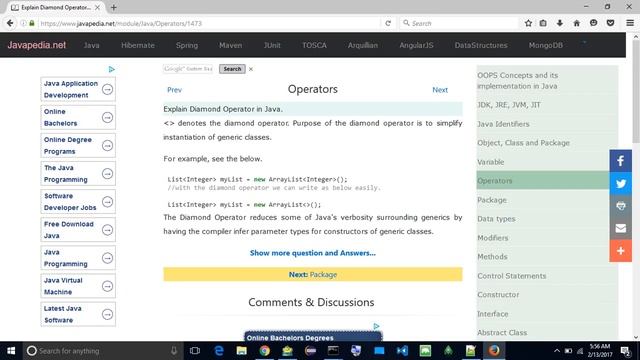Open more share options plus icon

(620, 251)
